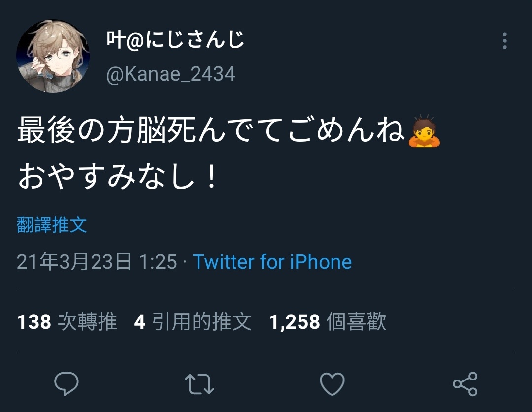
Task: Open the share icon menu
Action: [x=465, y=384]
